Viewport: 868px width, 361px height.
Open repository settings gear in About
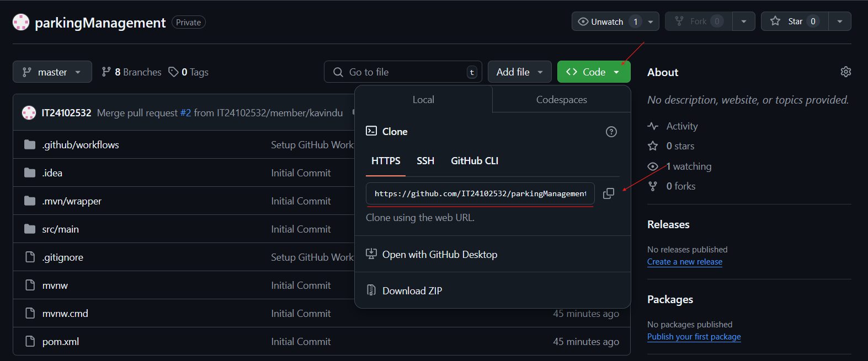pos(845,72)
